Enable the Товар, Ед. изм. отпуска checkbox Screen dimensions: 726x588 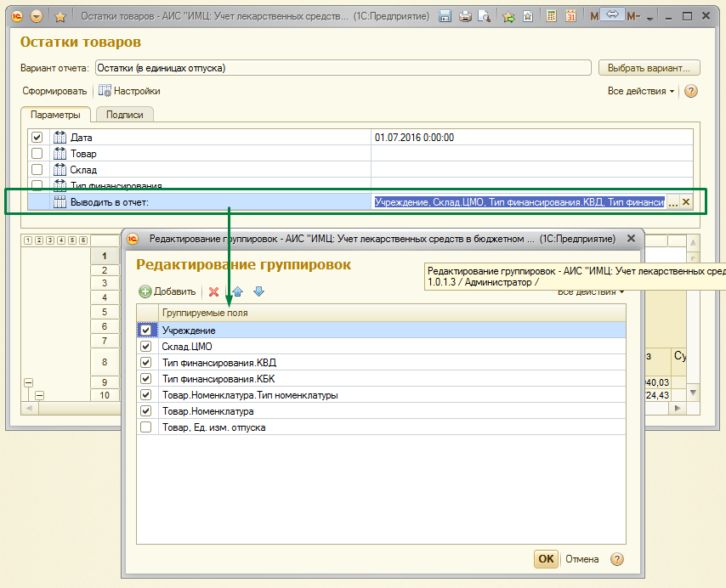click(x=146, y=427)
